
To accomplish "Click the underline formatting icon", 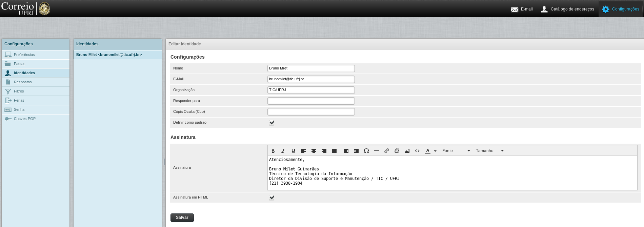I will point(293,151).
